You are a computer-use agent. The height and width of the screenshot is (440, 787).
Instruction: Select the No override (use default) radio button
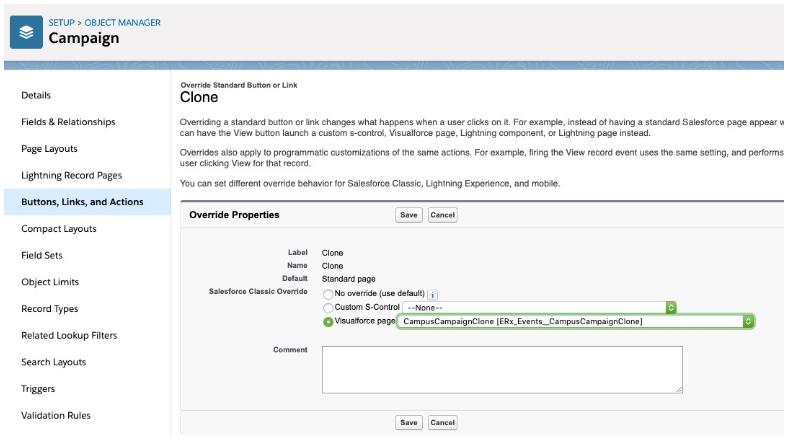(328, 294)
